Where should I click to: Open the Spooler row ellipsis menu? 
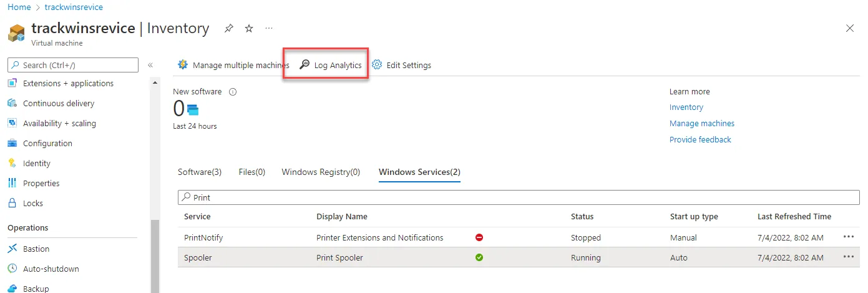848,257
